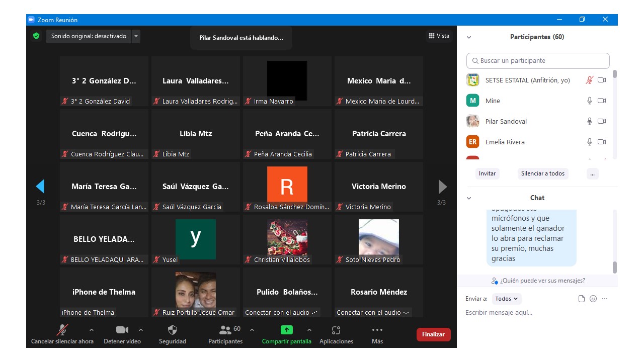Click Pilar Sandoval está hablando banner

(241, 38)
